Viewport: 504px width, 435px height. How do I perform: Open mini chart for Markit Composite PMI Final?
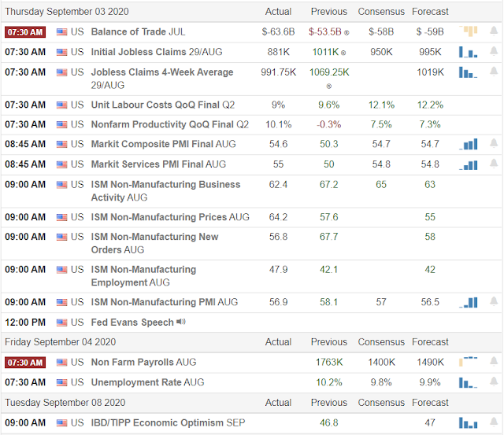click(469, 144)
